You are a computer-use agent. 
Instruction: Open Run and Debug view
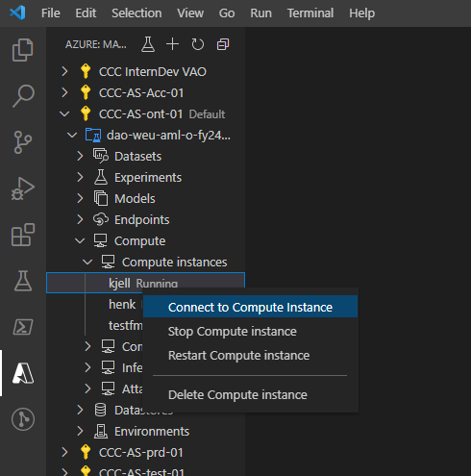pyautogui.click(x=22, y=188)
